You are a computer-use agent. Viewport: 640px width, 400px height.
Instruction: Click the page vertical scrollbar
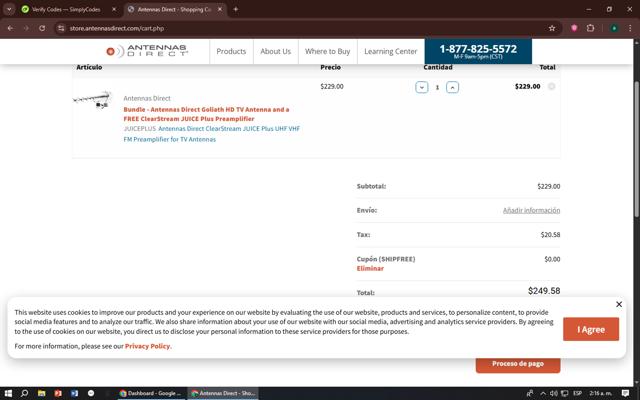point(637,149)
